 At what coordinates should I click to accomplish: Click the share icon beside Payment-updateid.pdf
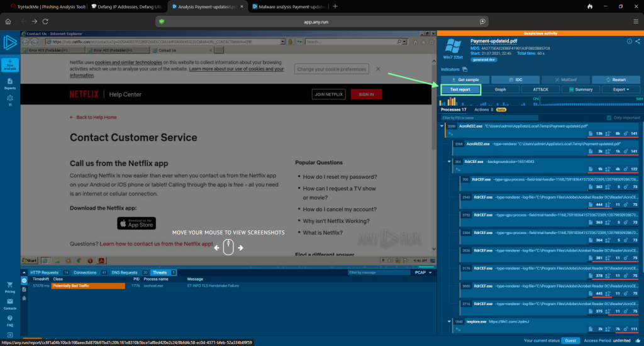637,42
